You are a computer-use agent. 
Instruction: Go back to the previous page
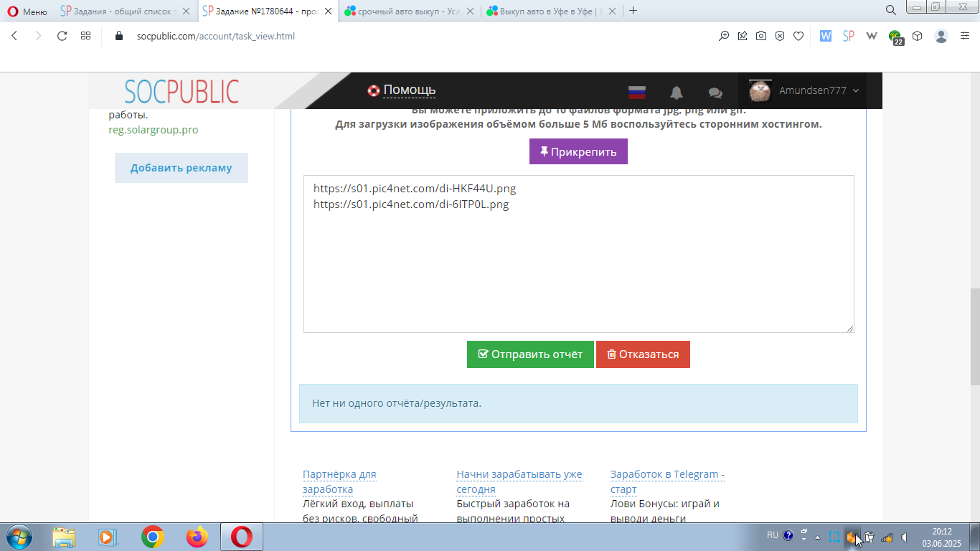point(14,36)
